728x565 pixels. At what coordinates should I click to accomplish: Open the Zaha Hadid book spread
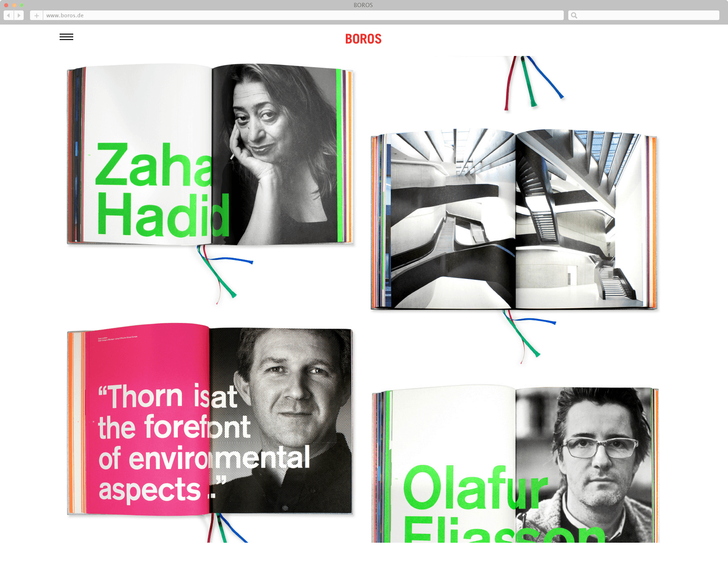[x=210, y=155]
